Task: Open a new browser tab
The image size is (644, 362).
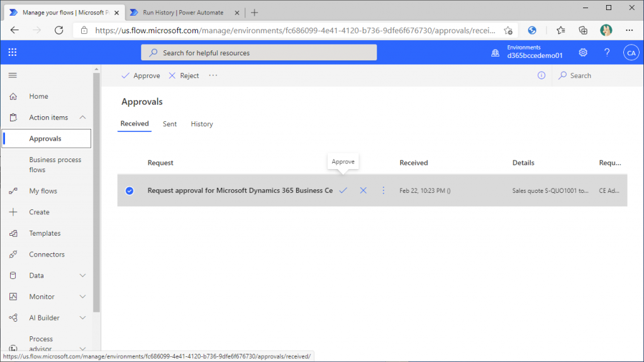Action: coord(254,13)
